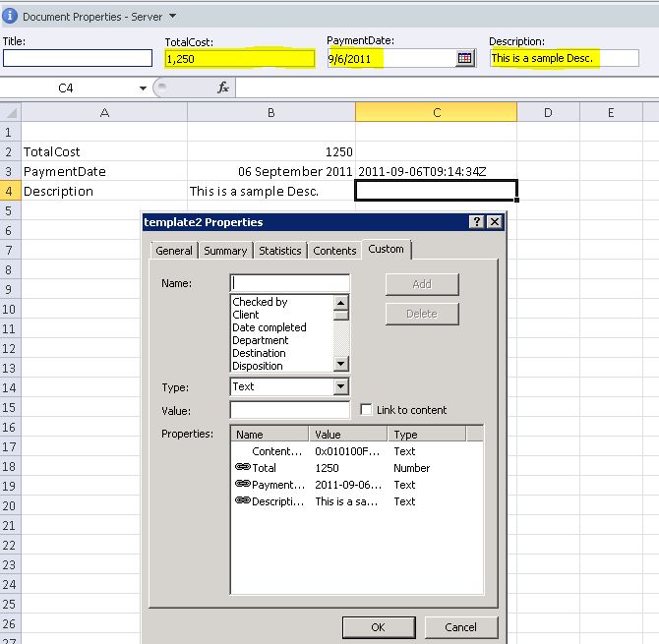Click the link icon beside Description property
Image resolution: width=659 pixels, height=644 pixels.
click(x=243, y=501)
